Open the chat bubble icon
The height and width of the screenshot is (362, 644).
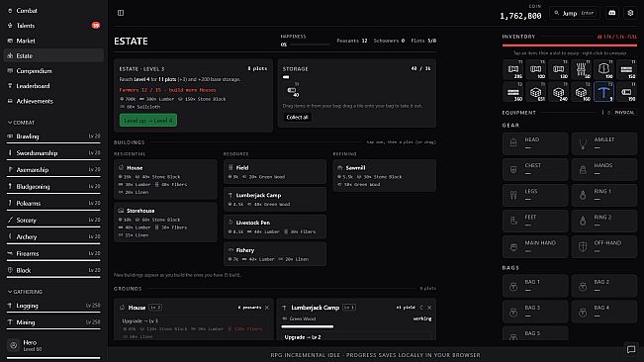(631, 349)
